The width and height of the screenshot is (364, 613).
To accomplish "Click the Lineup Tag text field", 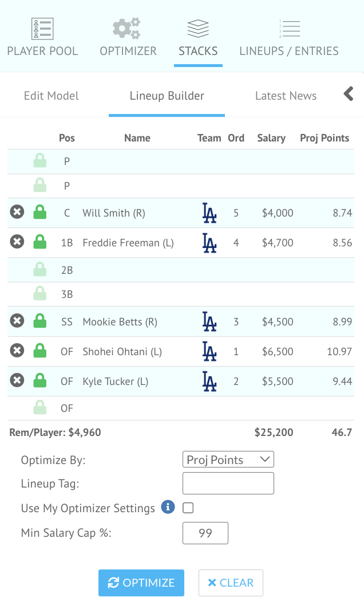I will [228, 483].
